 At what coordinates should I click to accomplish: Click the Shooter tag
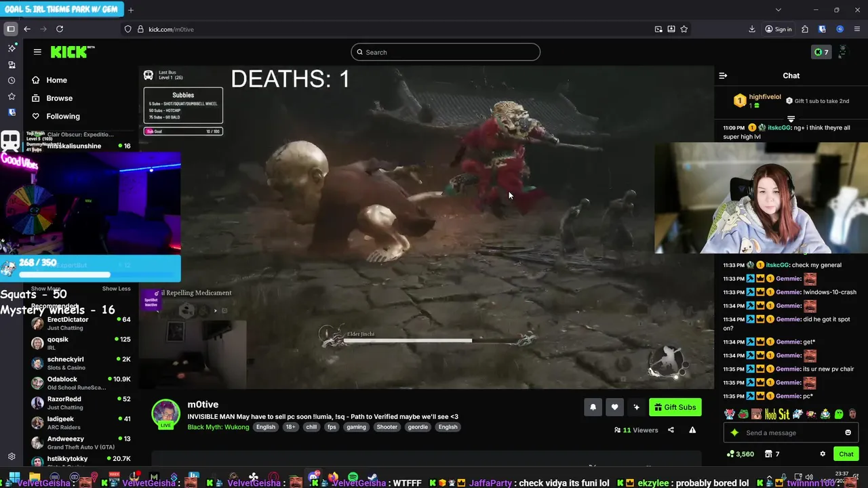pyautogui.click(x=387, y=427)
